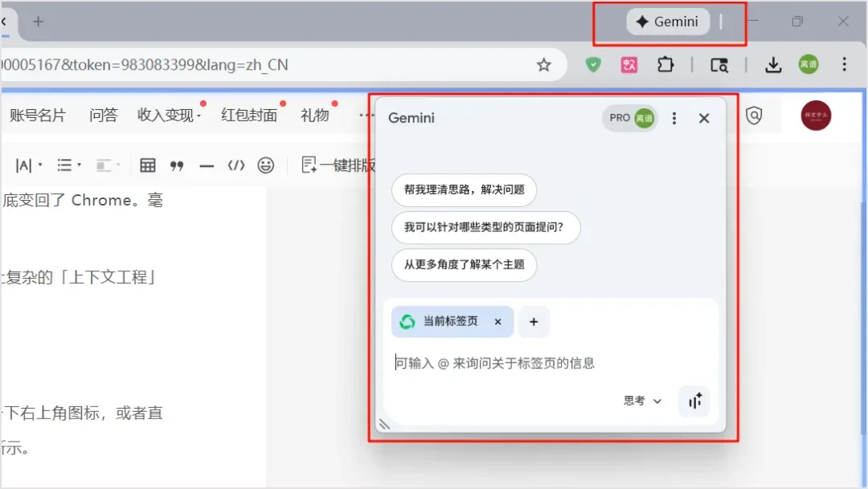This screenshot has width=868, height=489.
Task: Remove the 当前标签页 context chip
Action: tap(497, 320)
